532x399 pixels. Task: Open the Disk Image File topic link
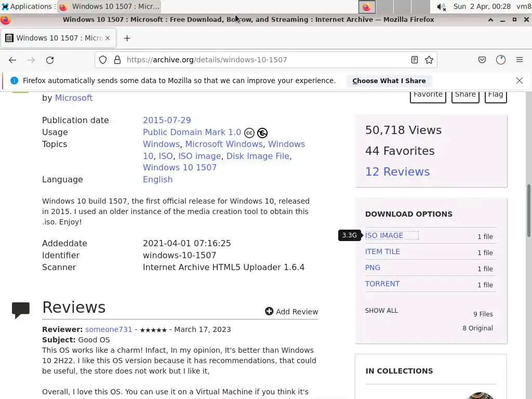coord(258,156)
